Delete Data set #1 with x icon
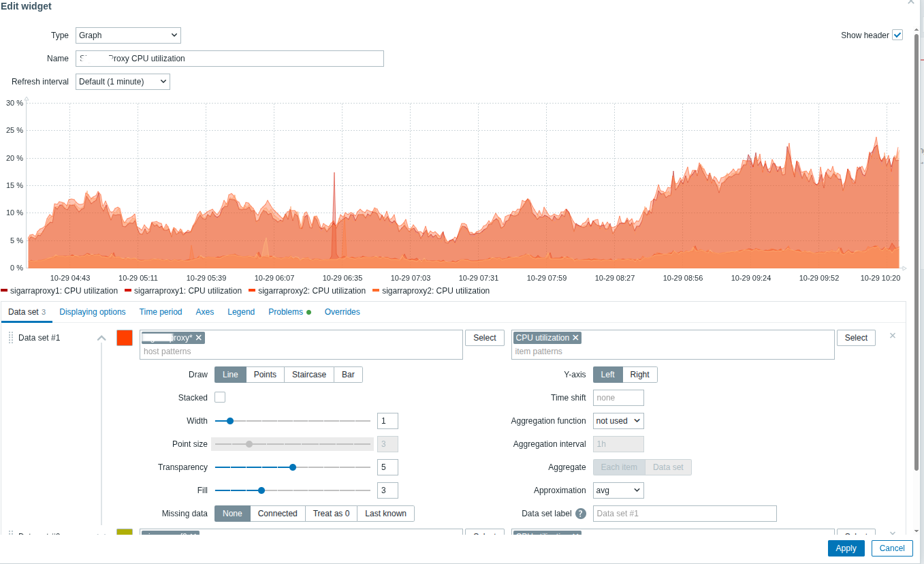The width and height of the screenshot is (924, 564). (x=893, y=336)
